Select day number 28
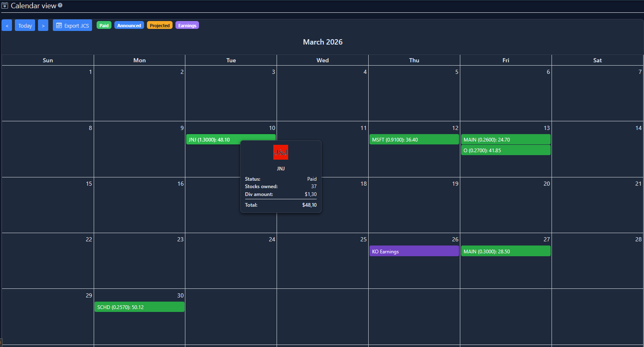Viewport: 644px width, 347px height. (x=638, y=239)
